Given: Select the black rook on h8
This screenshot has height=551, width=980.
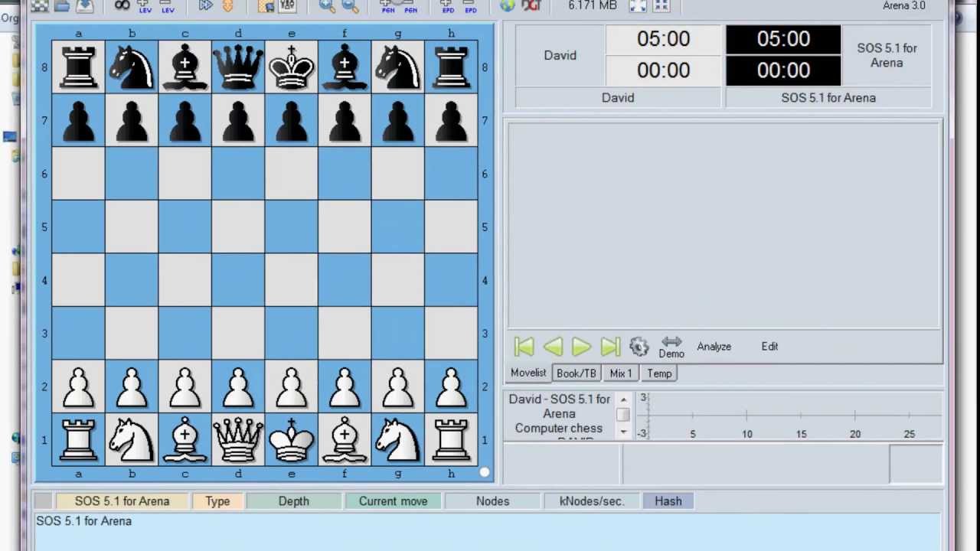Looking at the screenshot, I should (451, 67).
